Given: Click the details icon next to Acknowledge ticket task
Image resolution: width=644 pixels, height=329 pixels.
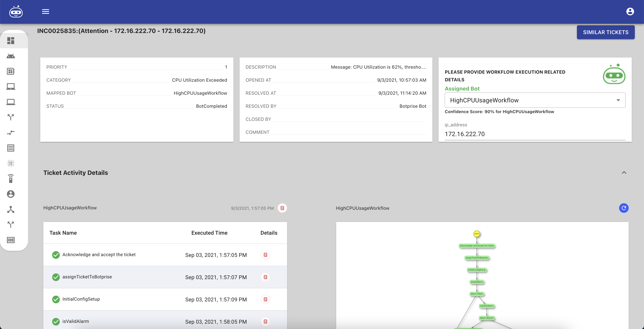Looking at the screenshot, I should 265,255.
